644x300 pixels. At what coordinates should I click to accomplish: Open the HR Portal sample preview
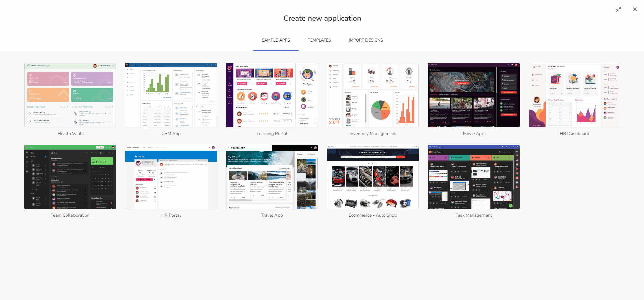tap(171, 177)
